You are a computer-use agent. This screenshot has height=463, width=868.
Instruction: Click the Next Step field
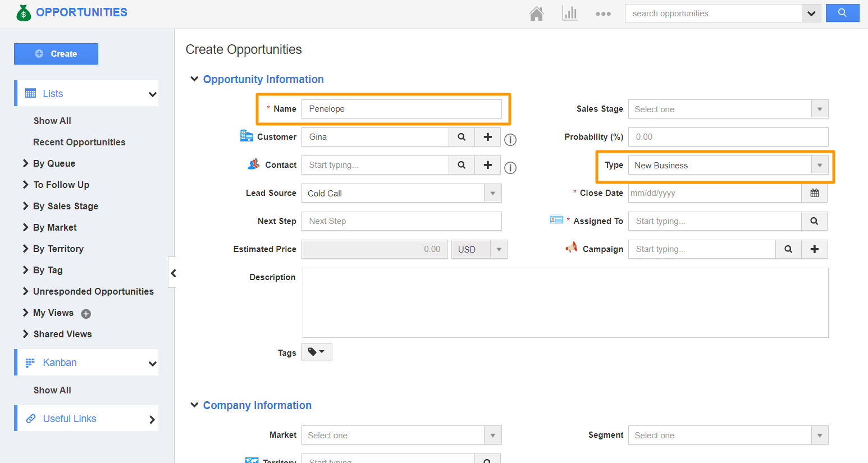click(401, 221)
